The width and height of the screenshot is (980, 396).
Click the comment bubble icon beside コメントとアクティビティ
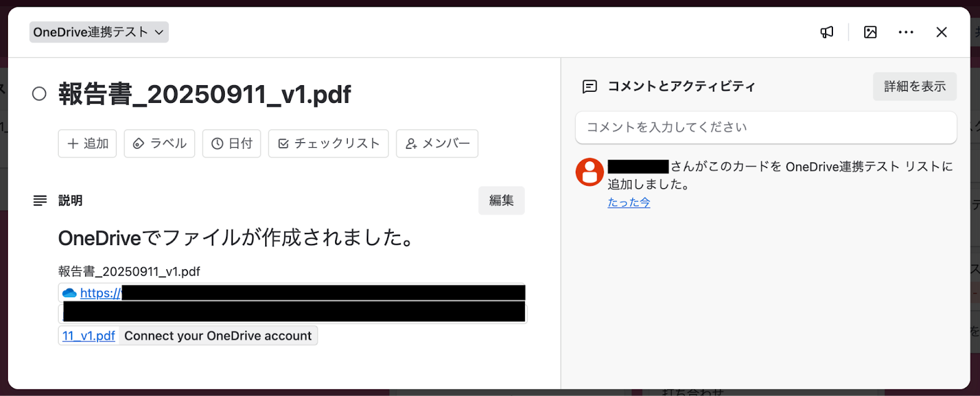pyautogui.click(x=589, y=86)
